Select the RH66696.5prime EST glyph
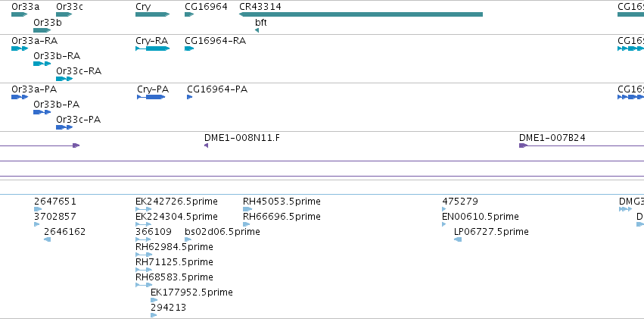This screenshot has height=319, width=644. [x=247, y=224]
